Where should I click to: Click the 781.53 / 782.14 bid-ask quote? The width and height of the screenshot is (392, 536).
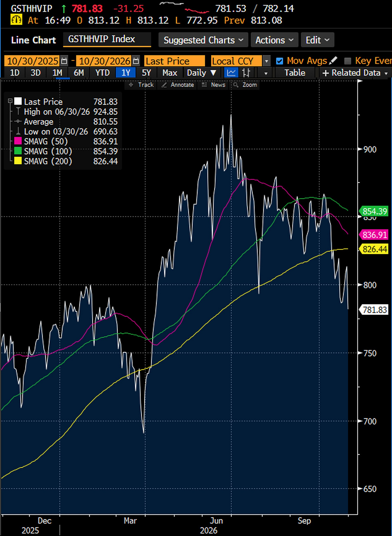click(x=254, y=9)
